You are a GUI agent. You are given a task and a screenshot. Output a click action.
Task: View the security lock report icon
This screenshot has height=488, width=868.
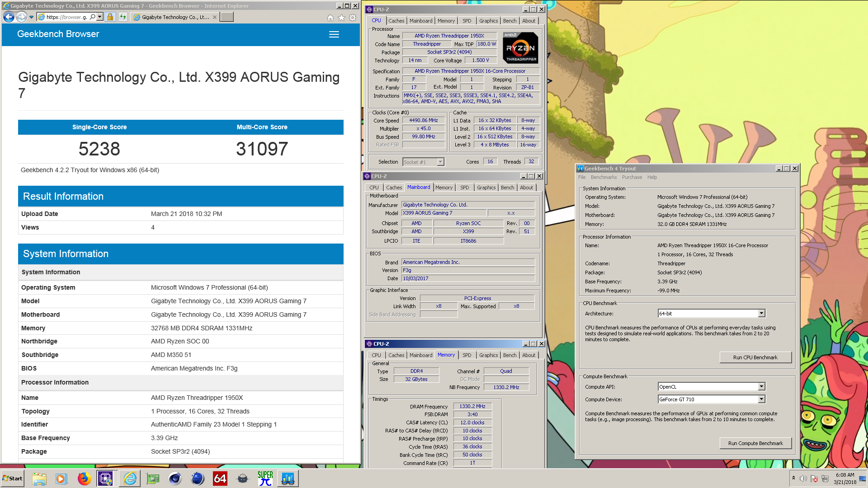pyautogui.click(x=110, y=17)
